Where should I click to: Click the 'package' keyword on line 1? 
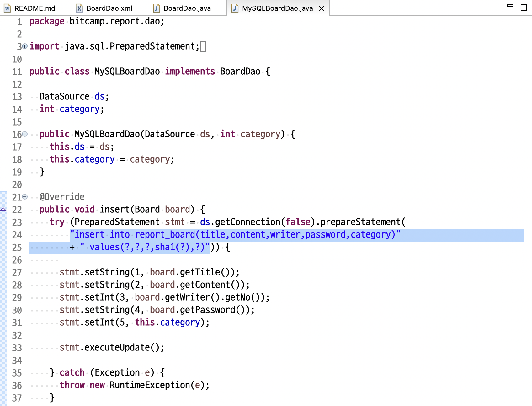pos(47,21)
